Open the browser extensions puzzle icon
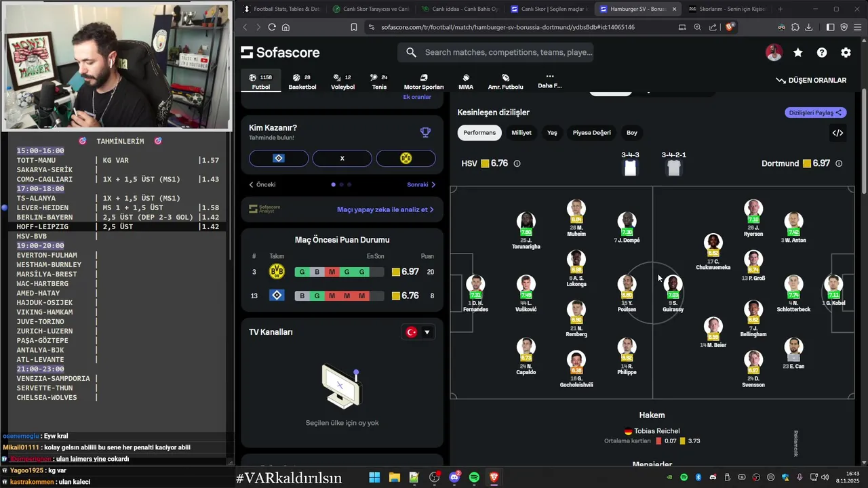This screenshot has height=488, width=868. [795, 27]
